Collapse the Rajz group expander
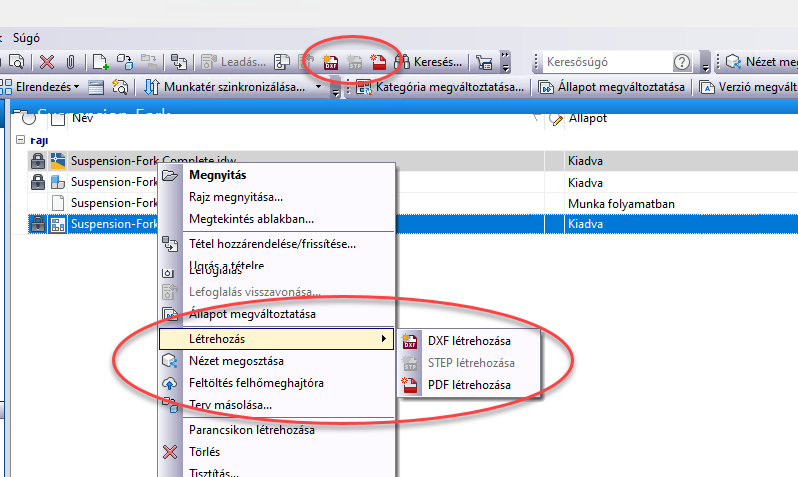 click(20, 139)
